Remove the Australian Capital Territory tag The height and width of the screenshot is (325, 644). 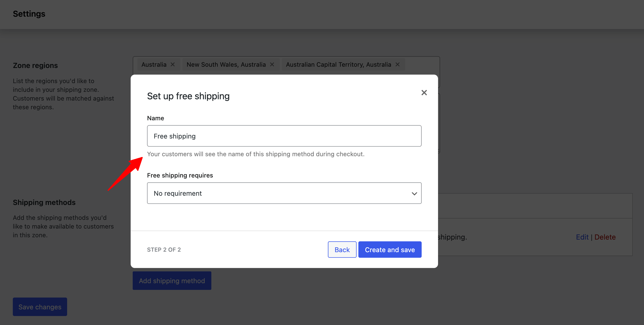pos(397,64)
